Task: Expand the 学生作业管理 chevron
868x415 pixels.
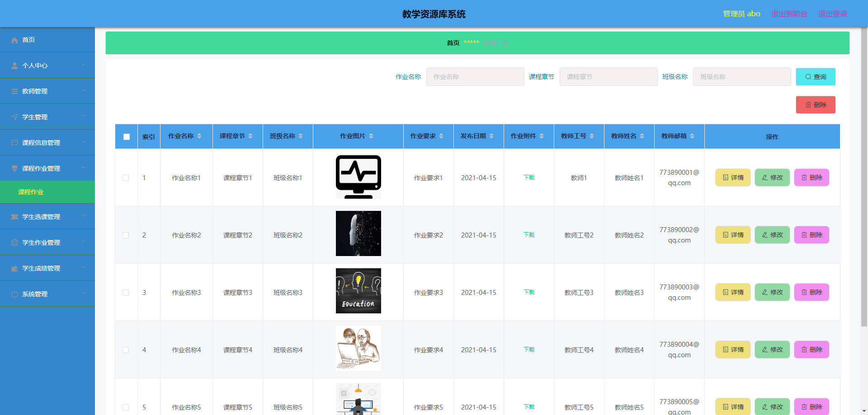Action: [x=84, y=242]
